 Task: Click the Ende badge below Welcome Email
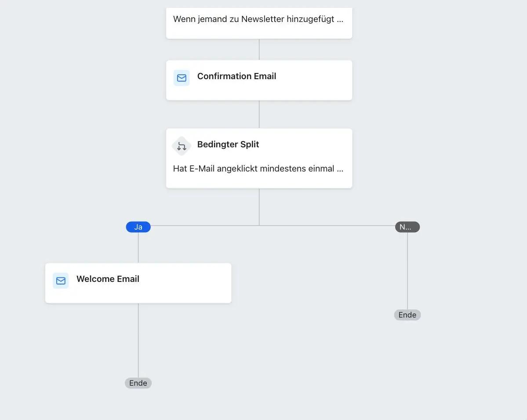138,383
